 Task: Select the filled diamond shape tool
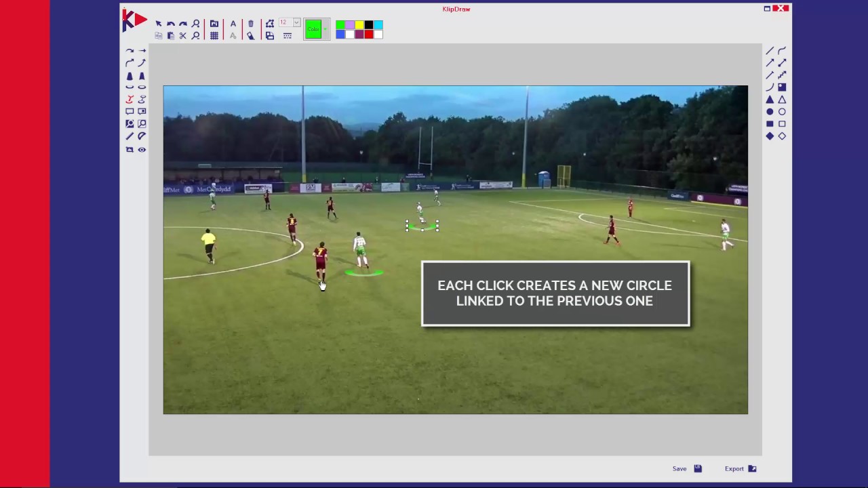pyautogui.click(x=770, y=136)
